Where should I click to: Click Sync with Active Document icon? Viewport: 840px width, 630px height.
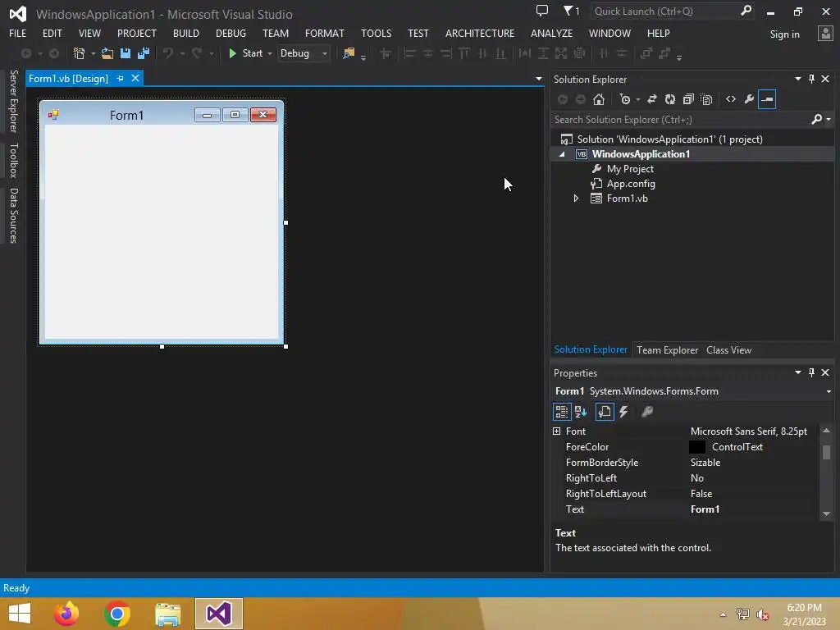tap(652, 99)
